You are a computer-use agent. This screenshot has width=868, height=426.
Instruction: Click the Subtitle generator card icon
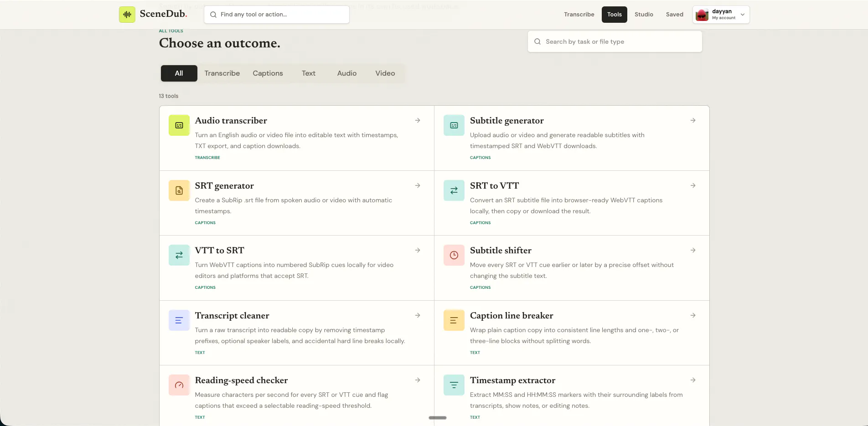coord(454,125)
